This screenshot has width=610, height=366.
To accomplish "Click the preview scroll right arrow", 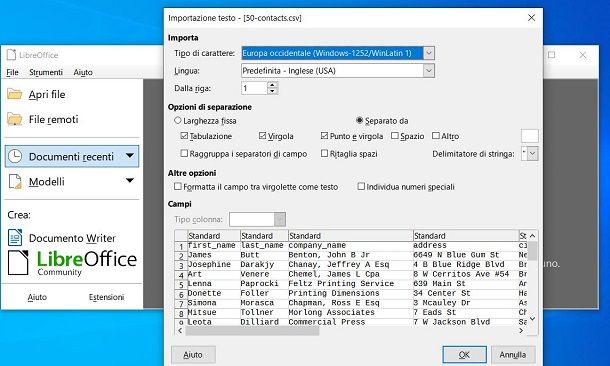I will pyautogui.click(x=521, y=331).
